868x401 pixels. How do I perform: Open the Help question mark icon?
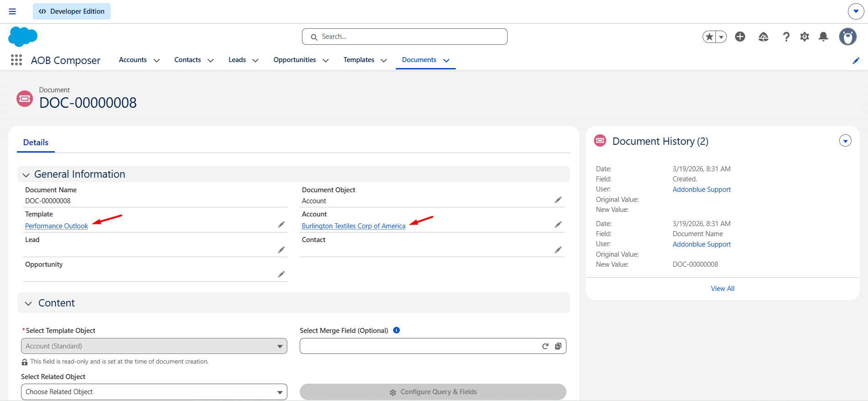[786, 37]
